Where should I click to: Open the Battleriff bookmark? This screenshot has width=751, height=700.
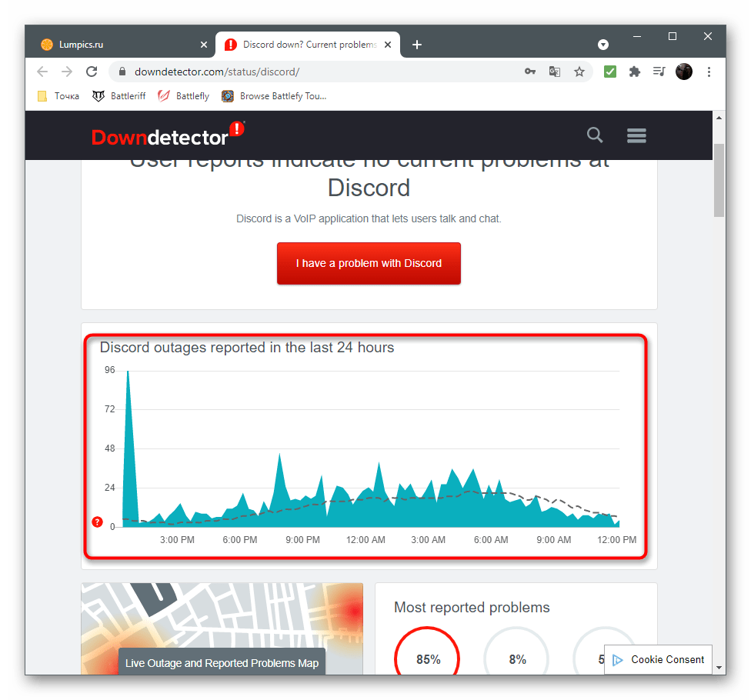[119, 96]
